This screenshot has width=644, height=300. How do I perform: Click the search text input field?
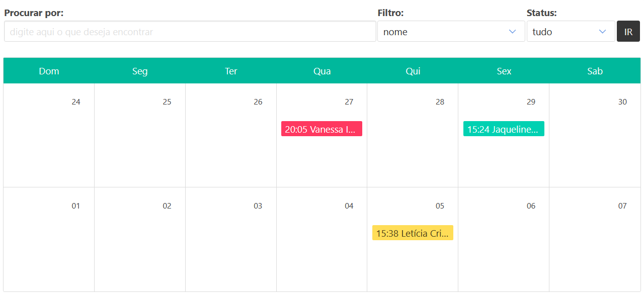click(190, 32)
